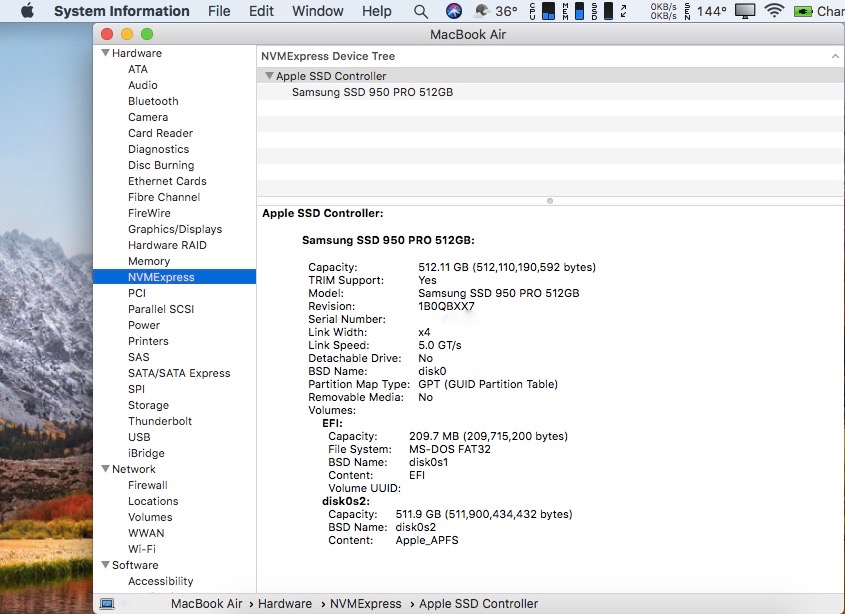The image size is (845, 614).
Task: Select Locations under Network
Action: 153,501
